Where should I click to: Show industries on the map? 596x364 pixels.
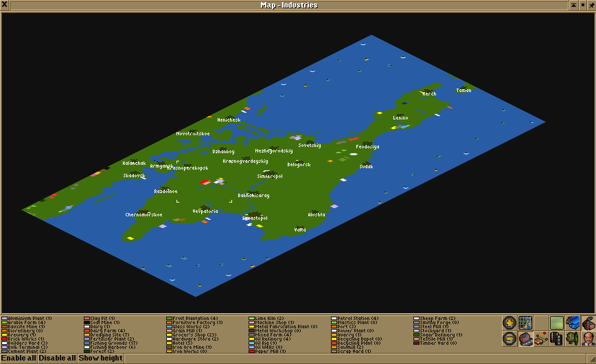pyautogui.click(x=588, y=323)
